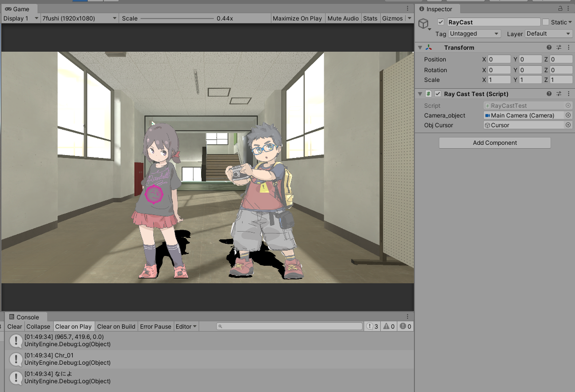Click Inspector panel lock icon
Screen dimensions: 575x392
click(560, 8)
